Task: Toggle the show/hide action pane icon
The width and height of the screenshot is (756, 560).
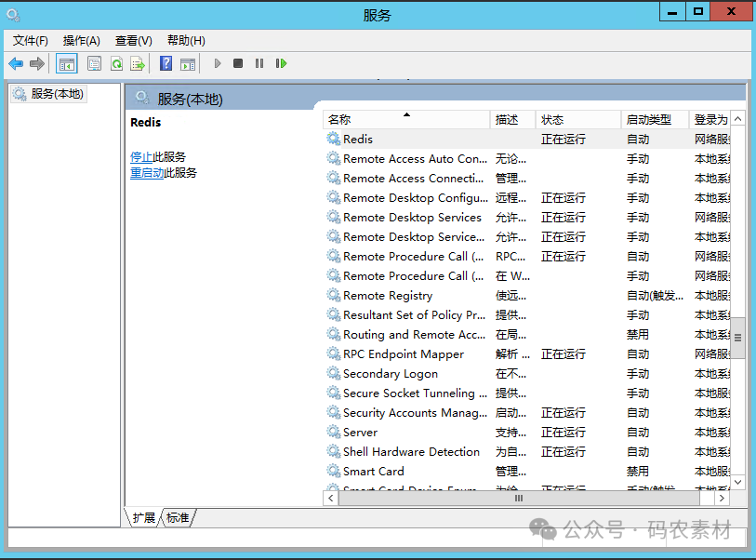Action: 188,63
